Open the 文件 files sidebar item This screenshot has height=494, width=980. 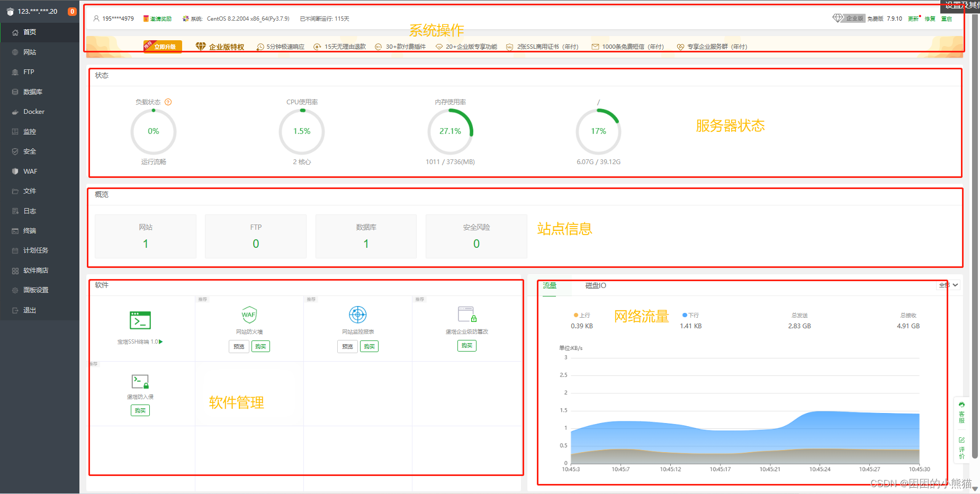40,191
